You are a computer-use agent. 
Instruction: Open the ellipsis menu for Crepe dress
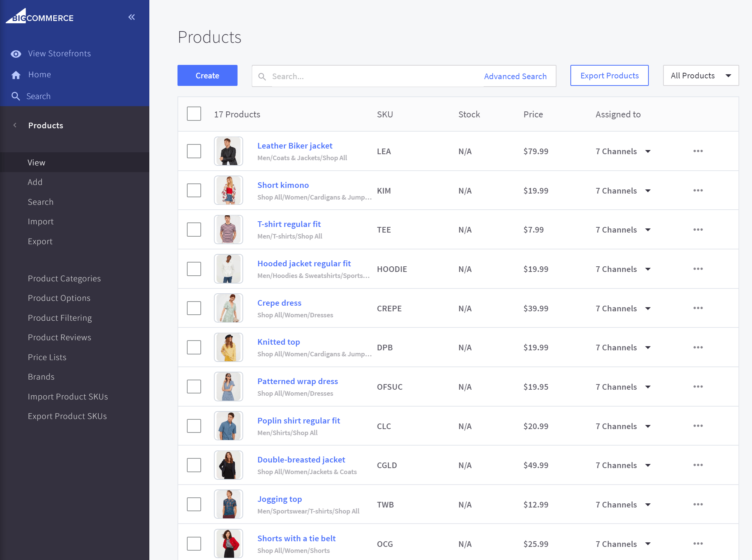click(x=698, y=308)
